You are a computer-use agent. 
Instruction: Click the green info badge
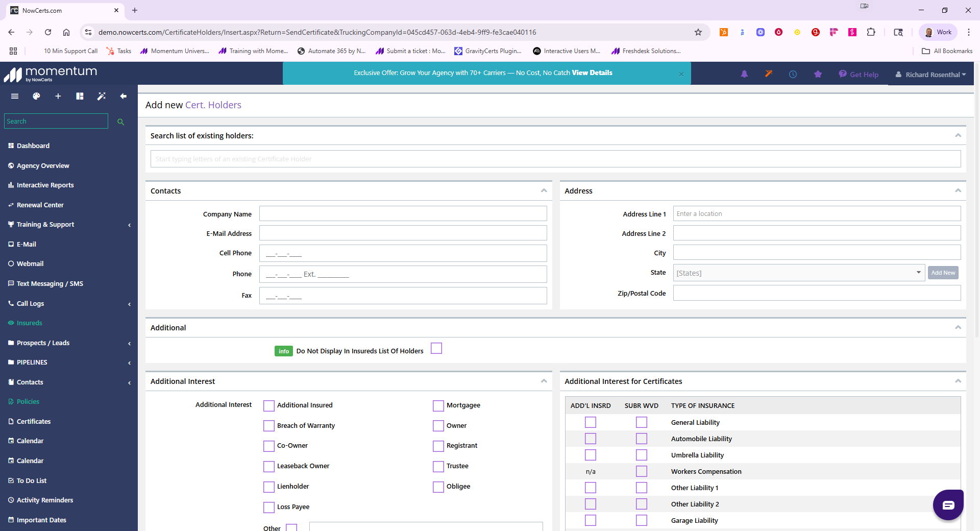tap(284, 351)
